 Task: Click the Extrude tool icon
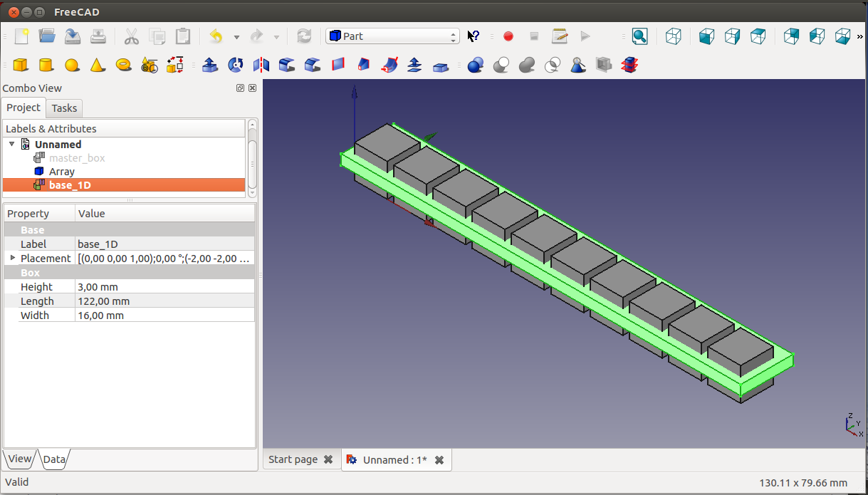209,66
